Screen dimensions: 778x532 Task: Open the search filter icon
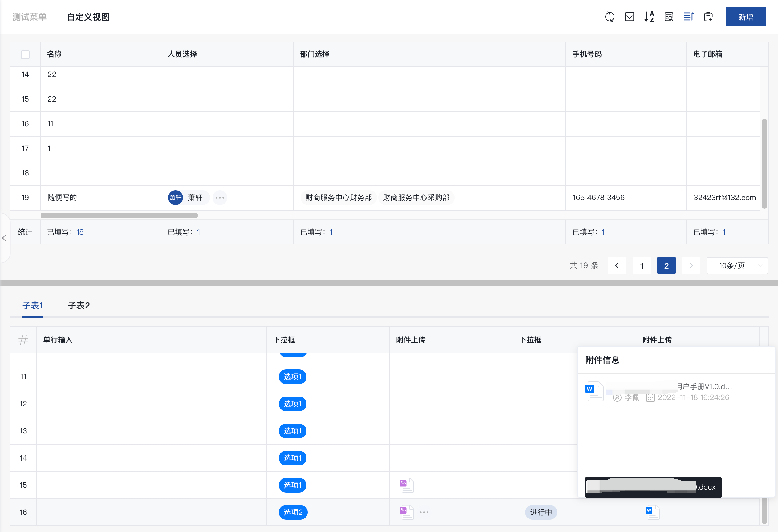click(x=669, y=17)
